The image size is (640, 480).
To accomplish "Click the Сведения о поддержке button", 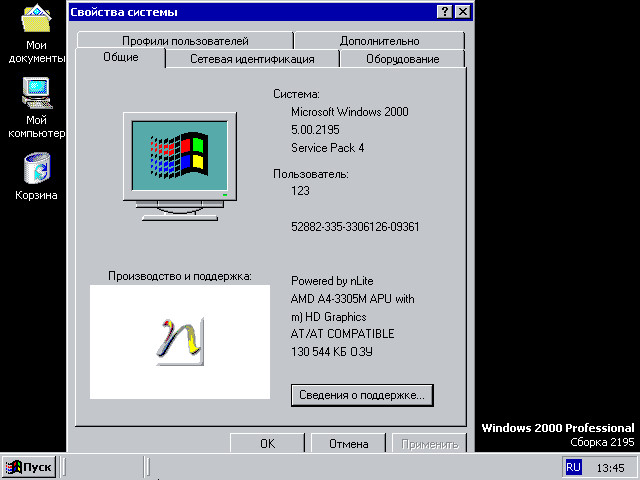I will tap(362, 395).
